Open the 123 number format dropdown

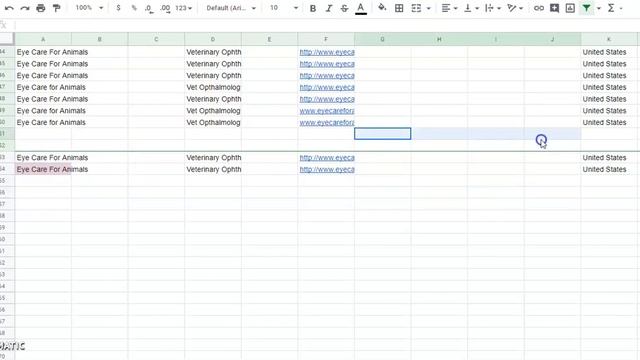(x=183, y=8)
